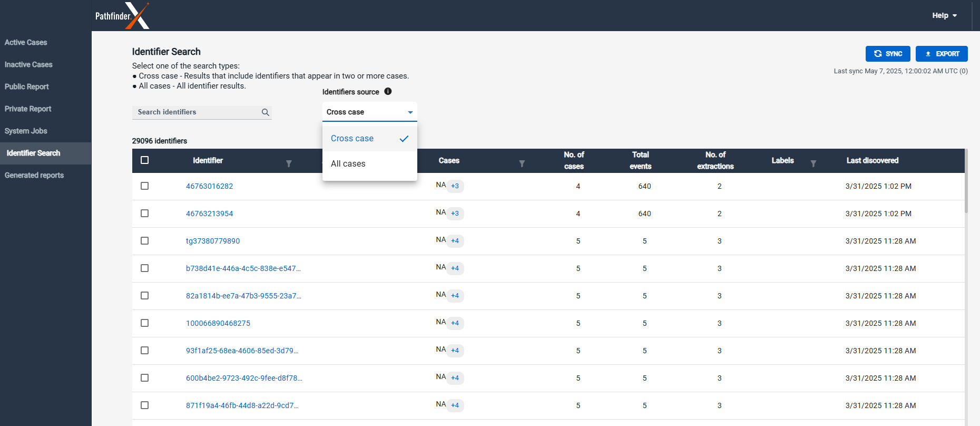Open Active Cases in the sidebar
Screen dimensions: 980x426
click(26, 42)
